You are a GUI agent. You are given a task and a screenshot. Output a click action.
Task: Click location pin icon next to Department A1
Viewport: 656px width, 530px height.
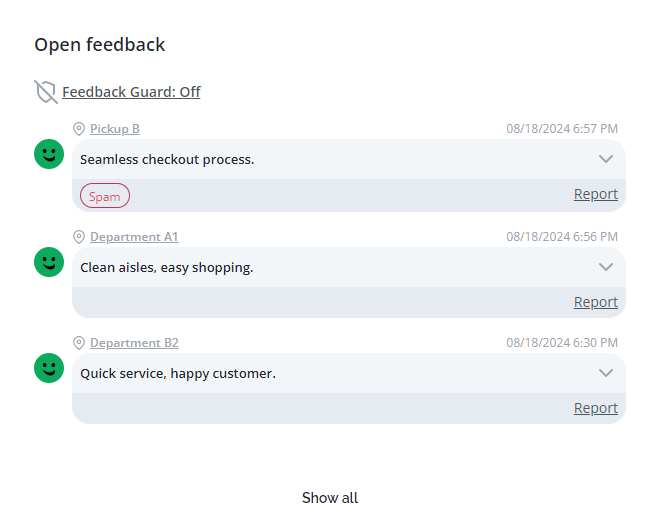[79, 237]
